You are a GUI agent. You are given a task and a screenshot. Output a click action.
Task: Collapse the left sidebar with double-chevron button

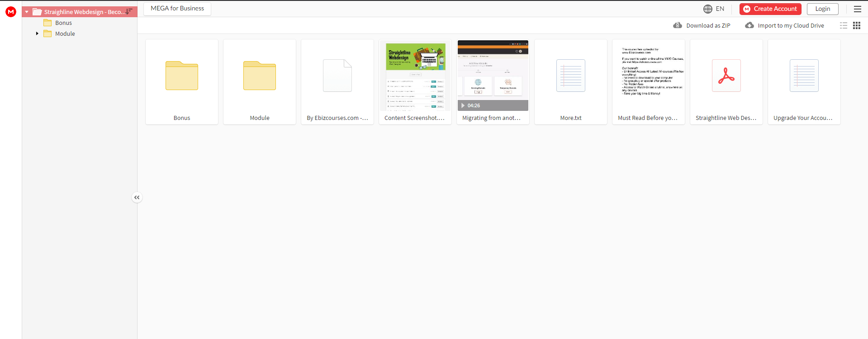point(137,197)
